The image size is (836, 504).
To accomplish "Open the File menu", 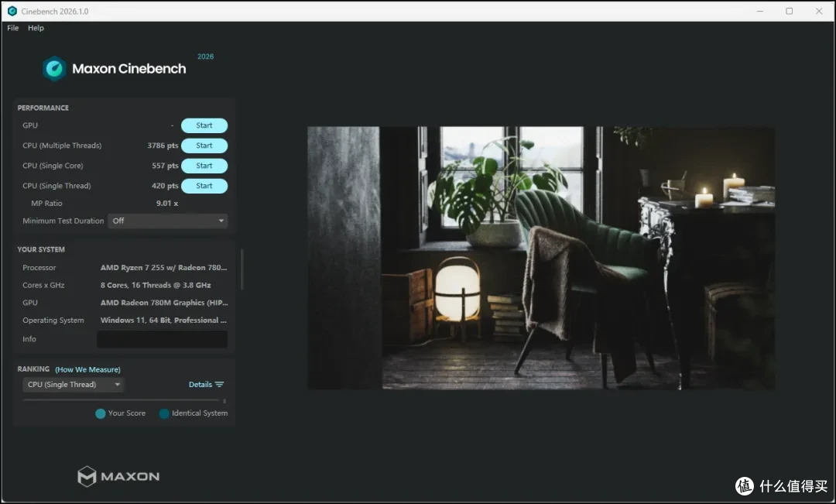I will pyautogui.click(x=13, y=28).
